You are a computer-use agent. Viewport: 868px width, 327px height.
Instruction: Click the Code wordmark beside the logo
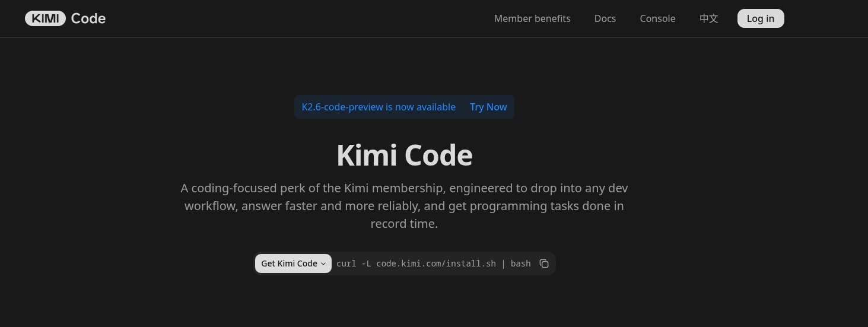tap(88, 18)
